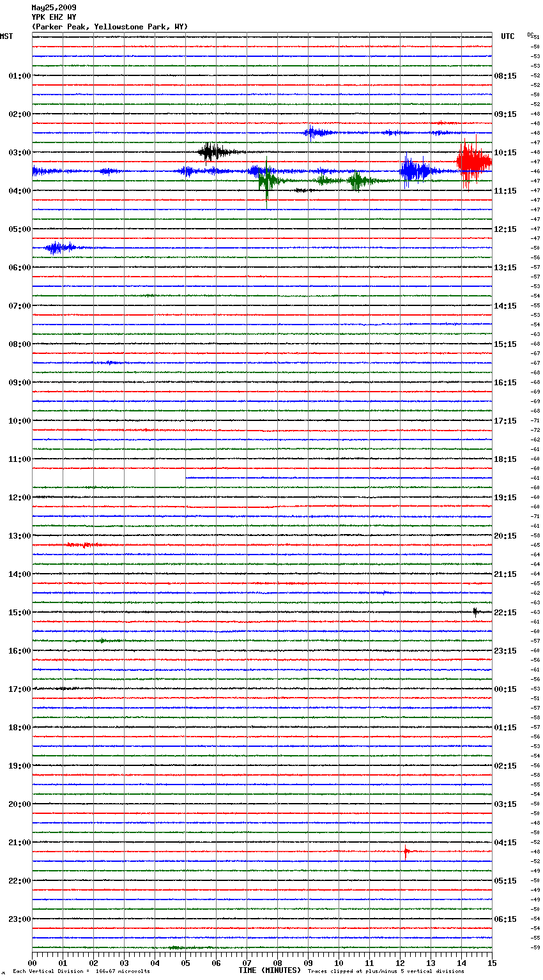The image size is (543, 980).
Task: Click the 06:15 UTC time label
Action: click(505, 919)
